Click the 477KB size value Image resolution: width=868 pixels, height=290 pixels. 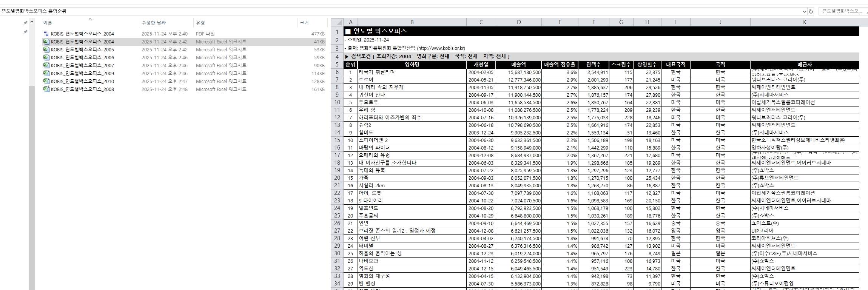(x=318, y=34)
